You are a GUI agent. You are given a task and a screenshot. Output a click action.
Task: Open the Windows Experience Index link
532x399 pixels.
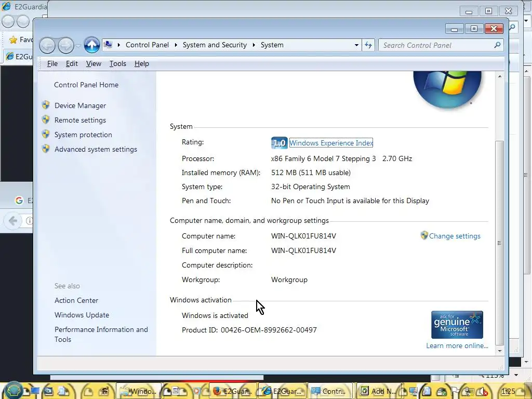click(331, 143)
